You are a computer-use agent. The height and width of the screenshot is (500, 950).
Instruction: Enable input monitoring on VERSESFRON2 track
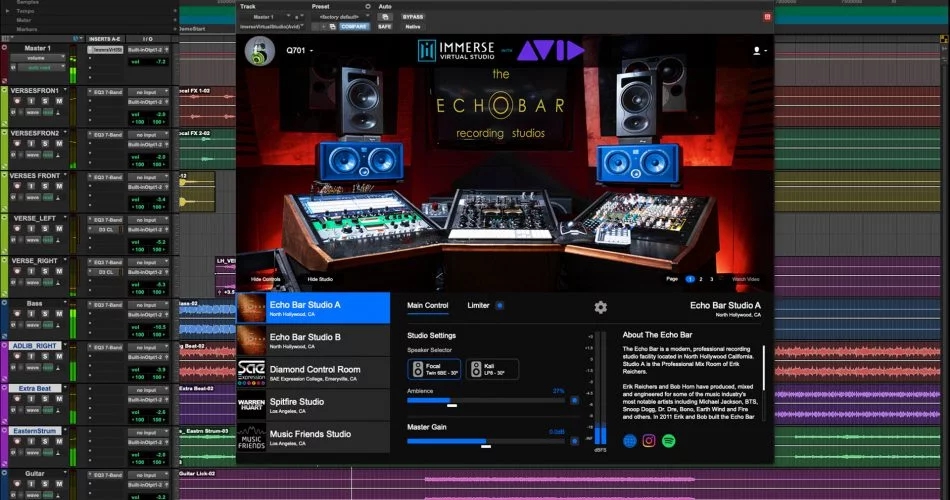coord(31,144)
